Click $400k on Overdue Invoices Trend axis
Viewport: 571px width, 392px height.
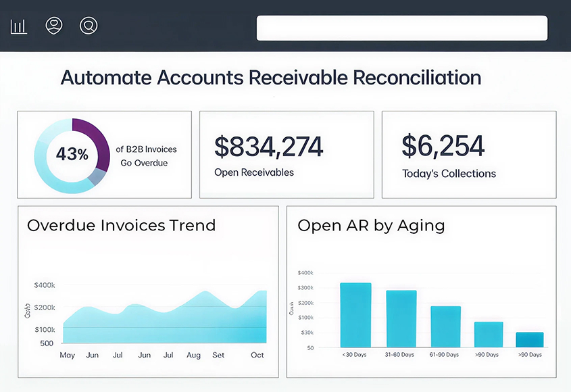pyautogui.click(x=45, y=285)
